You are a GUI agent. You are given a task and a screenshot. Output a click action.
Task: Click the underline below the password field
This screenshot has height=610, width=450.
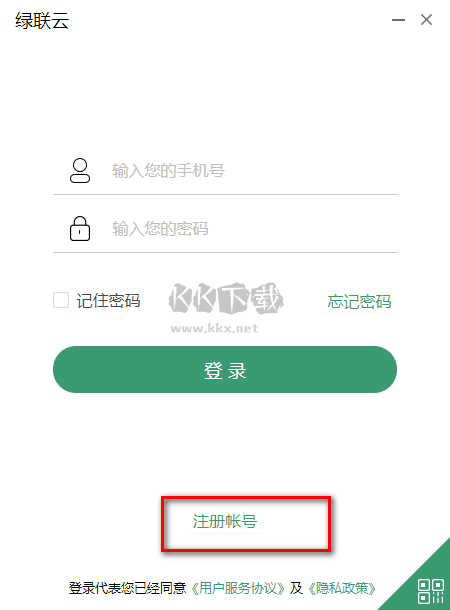[225, 252]
